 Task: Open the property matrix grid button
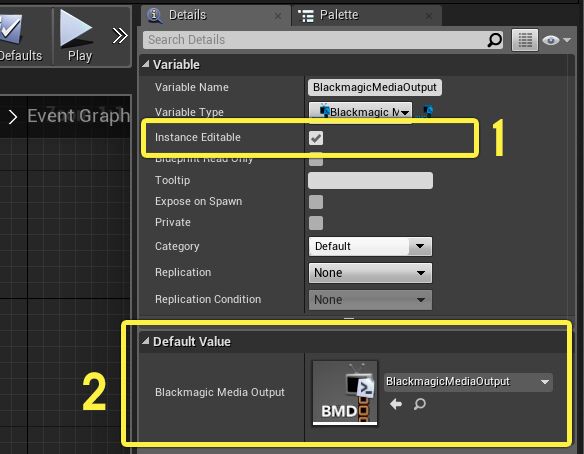pos(525,40)
